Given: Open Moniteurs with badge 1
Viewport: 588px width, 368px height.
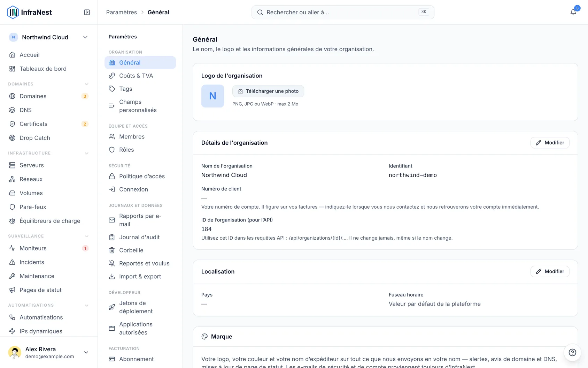Looking at the screenshot, I should click(x=49, y=248).
